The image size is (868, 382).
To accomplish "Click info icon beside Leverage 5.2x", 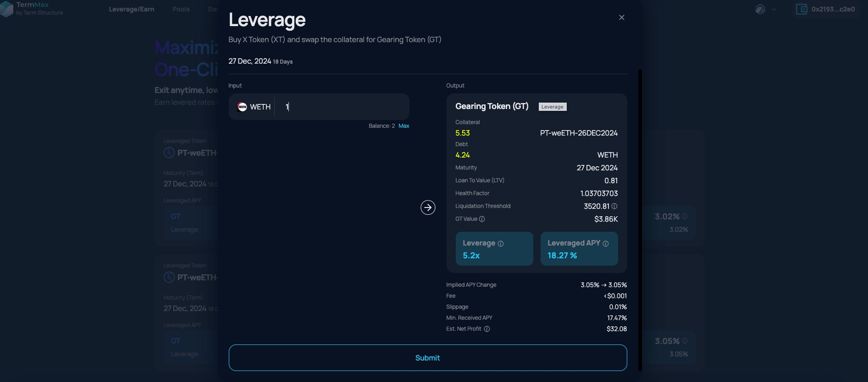I will (501, 244).
